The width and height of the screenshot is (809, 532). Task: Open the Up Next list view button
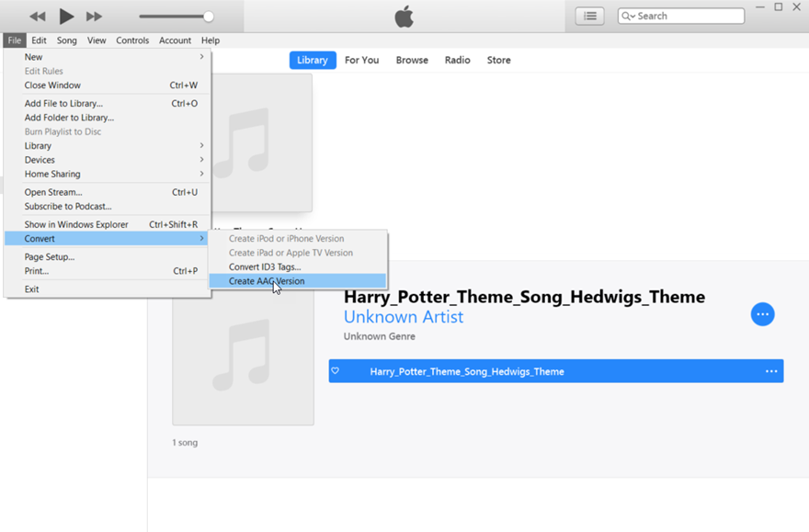click(x=589, y=16)
